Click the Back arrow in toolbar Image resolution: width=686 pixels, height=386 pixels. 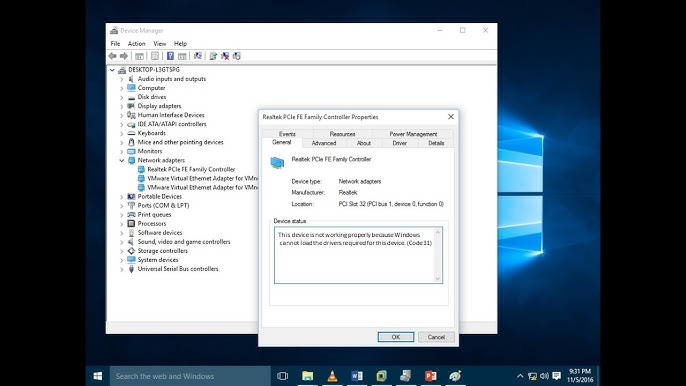click(112, 56)
